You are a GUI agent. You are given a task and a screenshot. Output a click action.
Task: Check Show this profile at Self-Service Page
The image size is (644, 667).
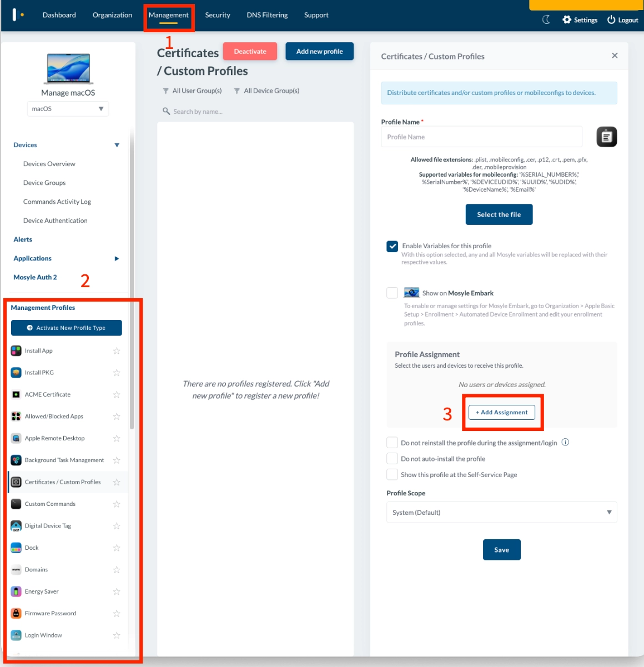pos(392,474)
